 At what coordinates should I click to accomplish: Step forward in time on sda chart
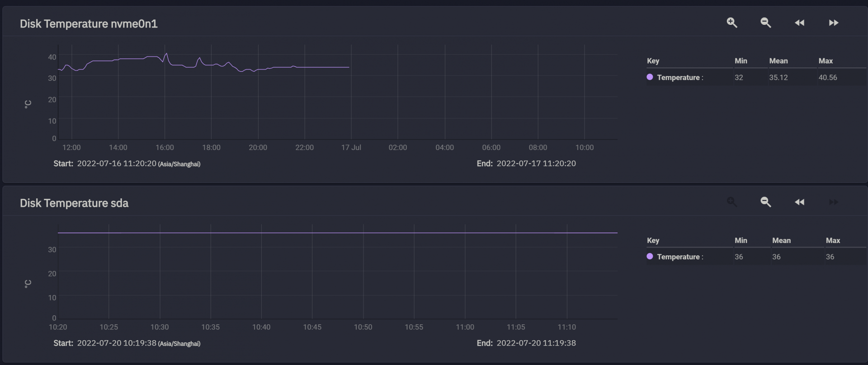click(x=834, y=202)
